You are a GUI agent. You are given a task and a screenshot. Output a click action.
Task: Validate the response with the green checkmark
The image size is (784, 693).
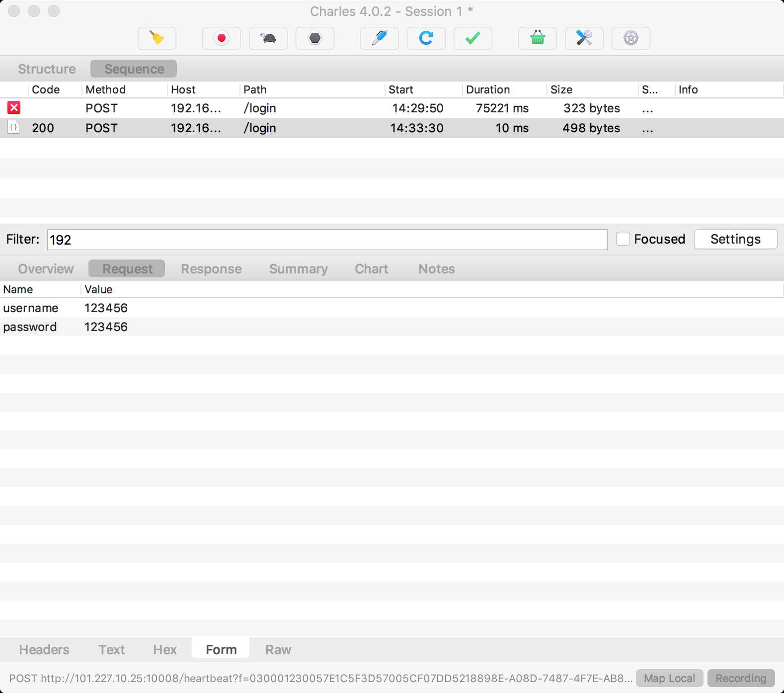[x=473, y=38]
